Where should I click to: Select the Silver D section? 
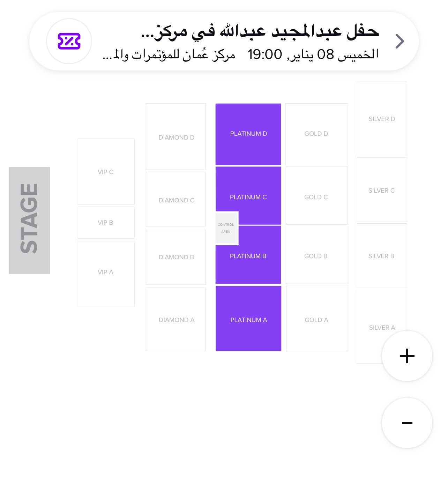(x=382, y=119)
